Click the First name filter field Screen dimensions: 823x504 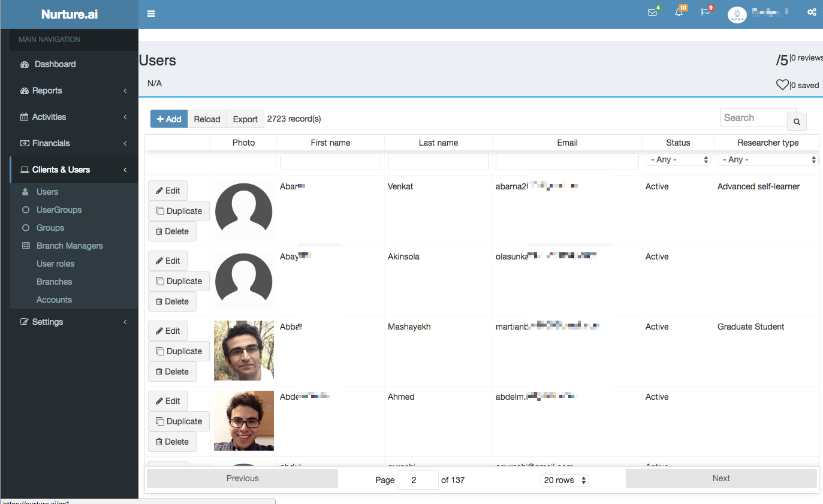coord(330,162)
